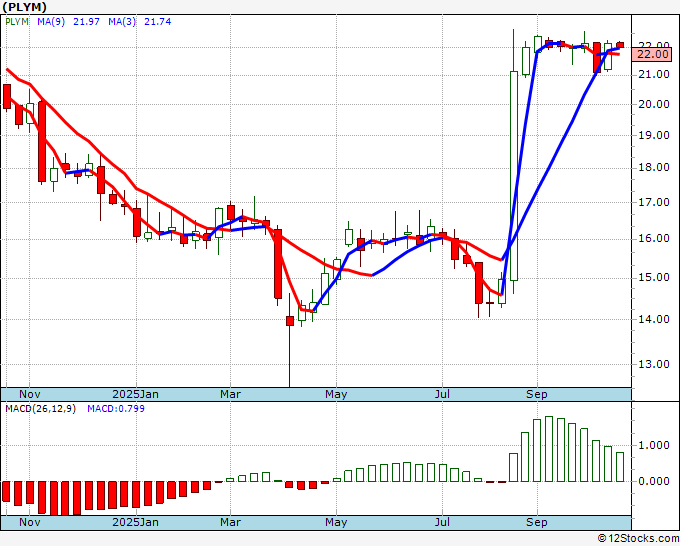Click the 14.00 price axis label

[x=654, y=319]
